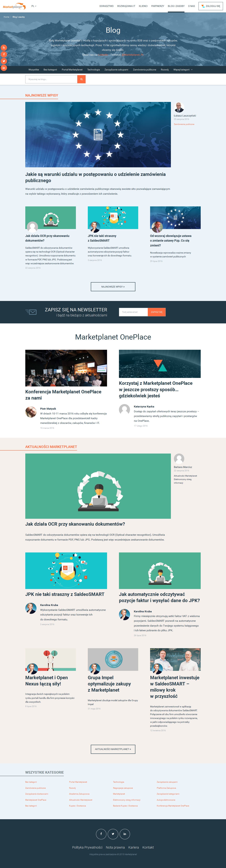Open the O NAS menu item
The width and height of the screenshot is (226, 868).
(x=192, y=6)
